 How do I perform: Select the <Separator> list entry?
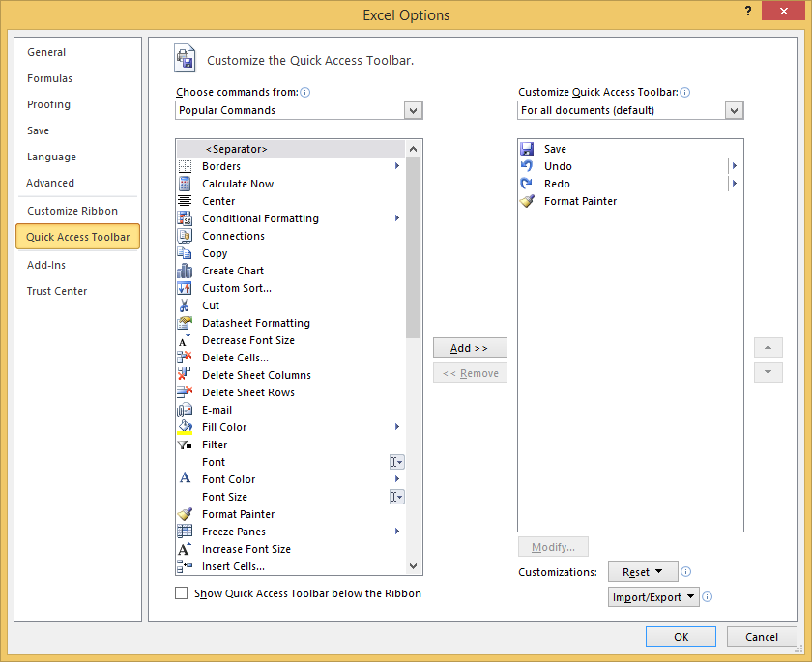click(x=291, y=149)
